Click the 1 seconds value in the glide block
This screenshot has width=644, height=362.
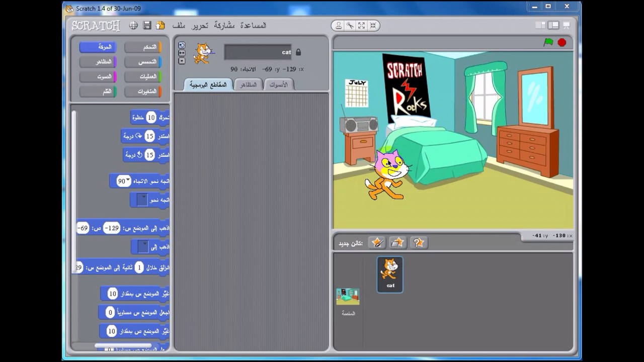point(139,268)
